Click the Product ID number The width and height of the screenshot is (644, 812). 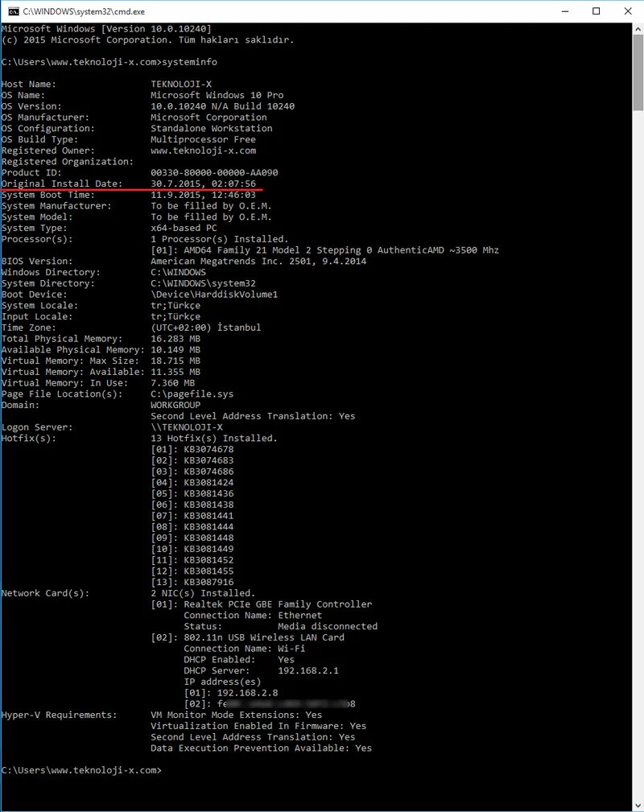point(214,172)
